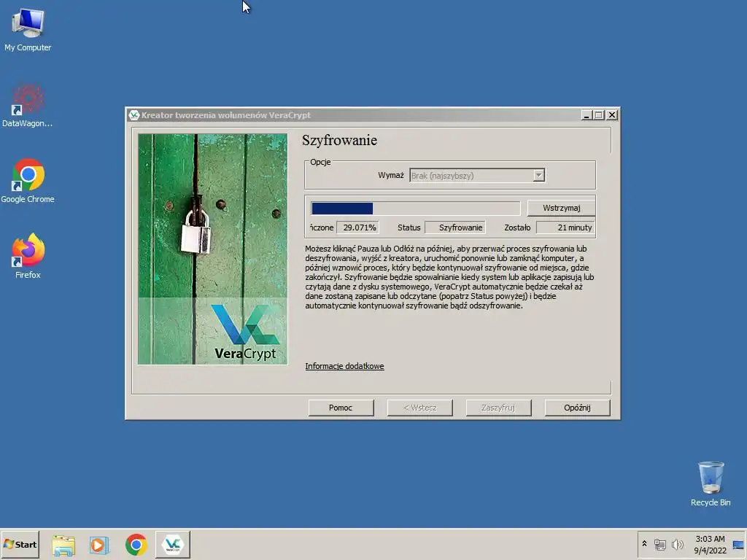
Task: Click the Wstecz back button
Action: (x=419, y=408)
